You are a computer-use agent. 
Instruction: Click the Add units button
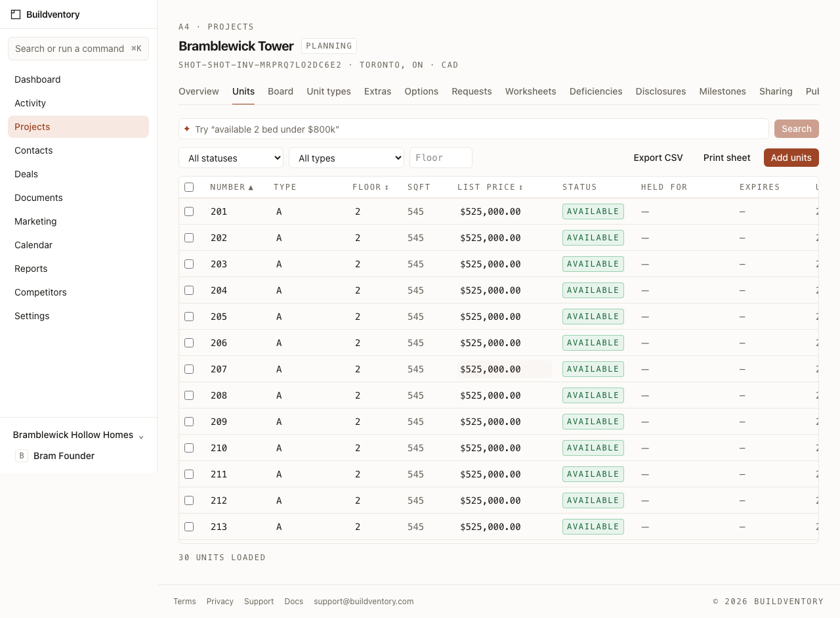click(791, 158)
